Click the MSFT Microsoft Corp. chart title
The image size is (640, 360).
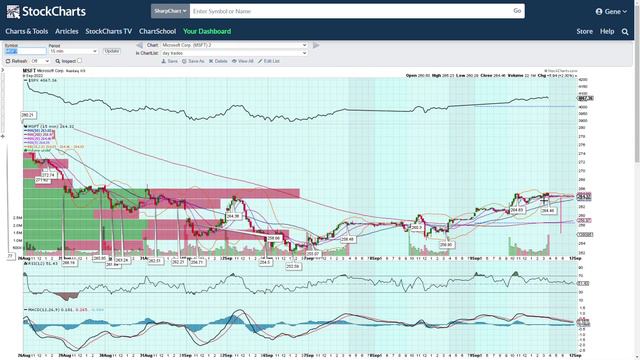point(54,71)
